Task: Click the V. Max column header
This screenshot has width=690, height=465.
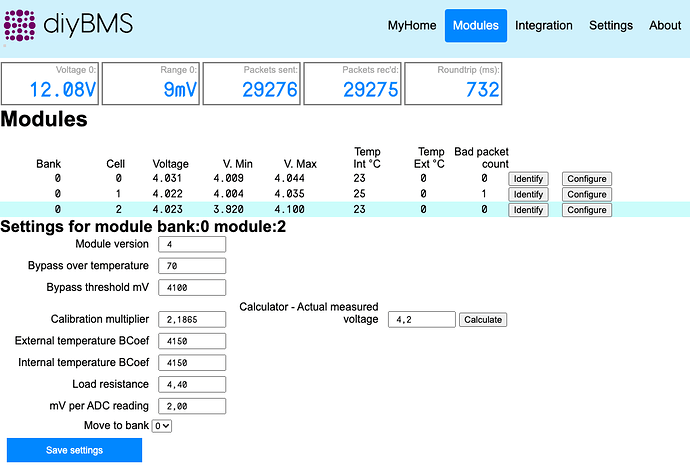Action: click(300, 164)
